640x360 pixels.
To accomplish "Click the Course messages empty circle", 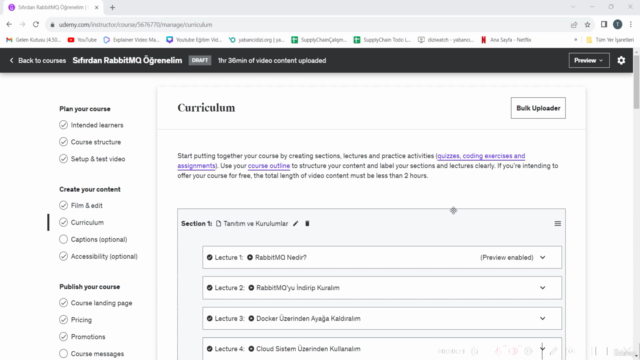I will [x=63, y=353].
